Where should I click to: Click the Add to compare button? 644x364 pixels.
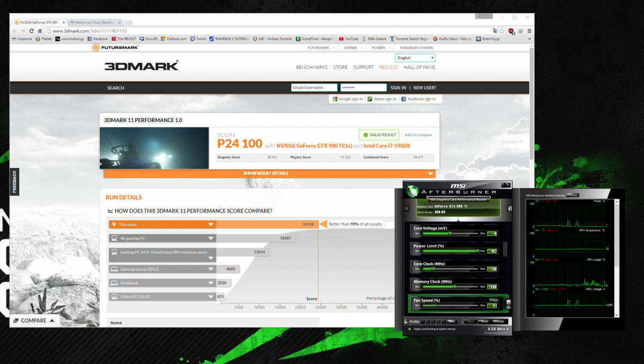[x=418, y=135]
